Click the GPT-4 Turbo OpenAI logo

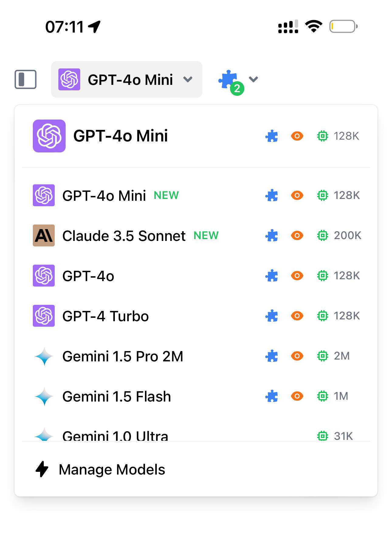pos(44,316)
